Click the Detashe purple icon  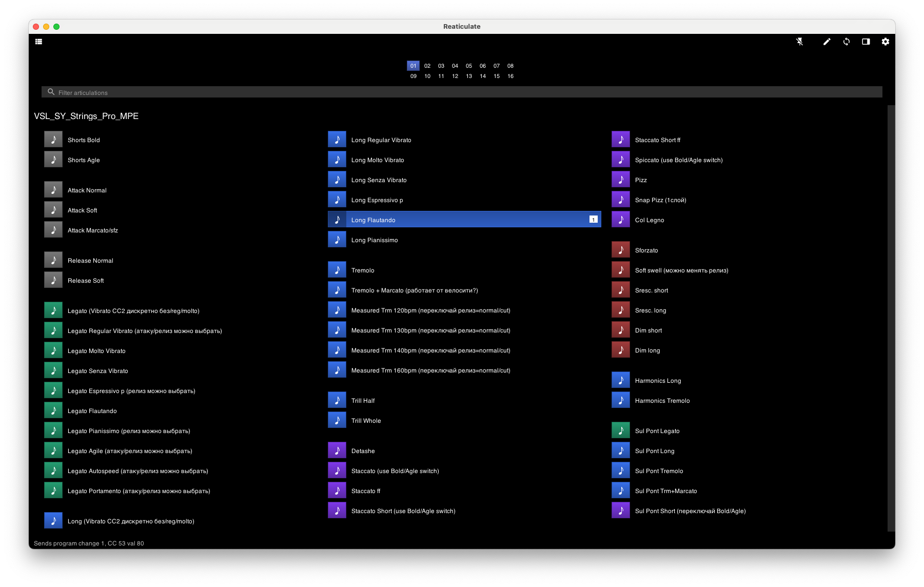tap(337, 451)
